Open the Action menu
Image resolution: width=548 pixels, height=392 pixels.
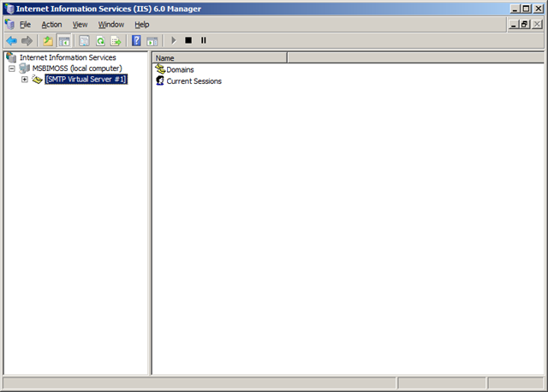click(51, 25)
